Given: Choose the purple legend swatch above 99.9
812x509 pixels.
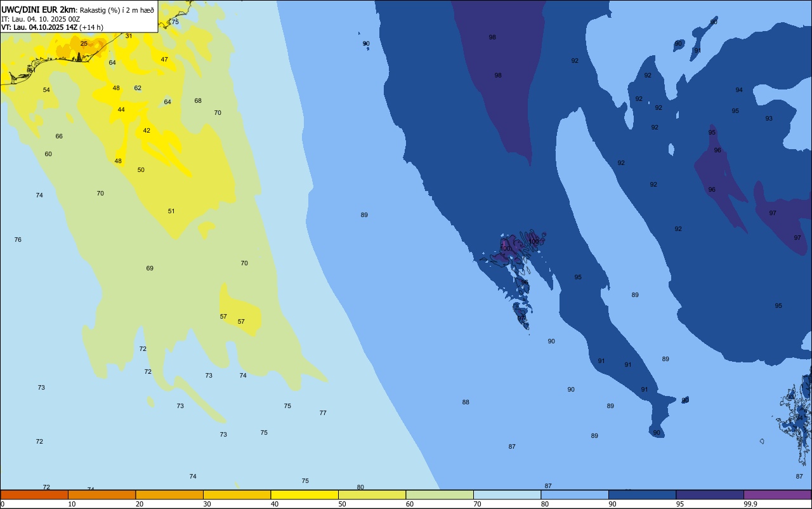Looking at the screenshot, I should click(x=777, y=494).
